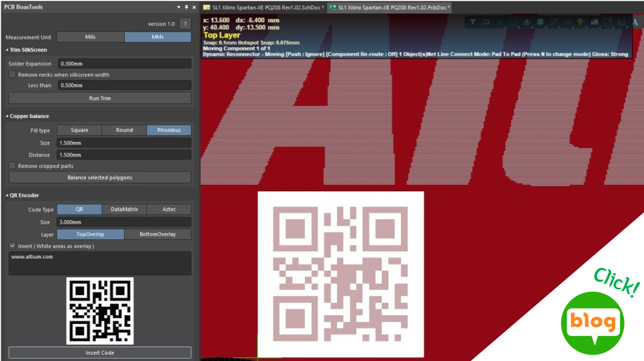Click the snap options icon beside the filter
Screen dimensions: 644x361
tap(486, 22)
